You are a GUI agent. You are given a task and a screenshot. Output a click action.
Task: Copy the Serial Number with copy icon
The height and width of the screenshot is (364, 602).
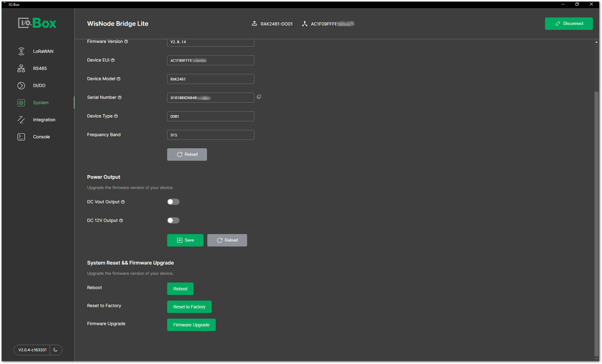pyautogui.click(x=259, y=97)
